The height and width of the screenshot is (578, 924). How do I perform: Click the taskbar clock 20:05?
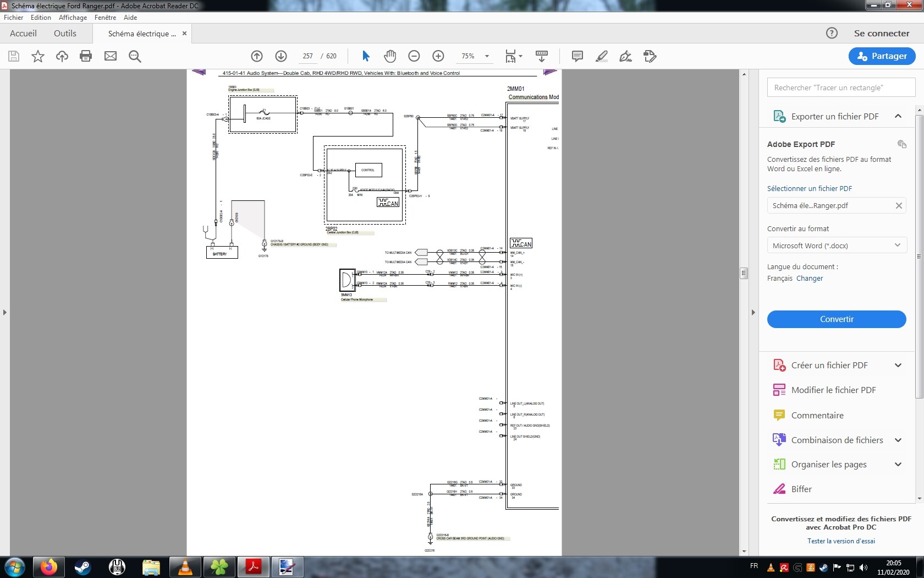[x=893, y=568]
